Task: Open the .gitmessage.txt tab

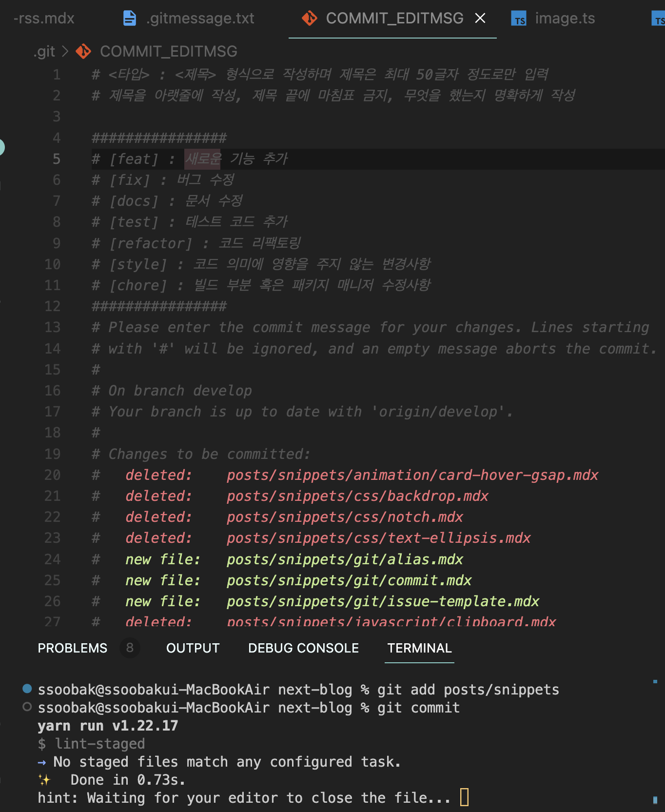Action: tap(189, 19)
